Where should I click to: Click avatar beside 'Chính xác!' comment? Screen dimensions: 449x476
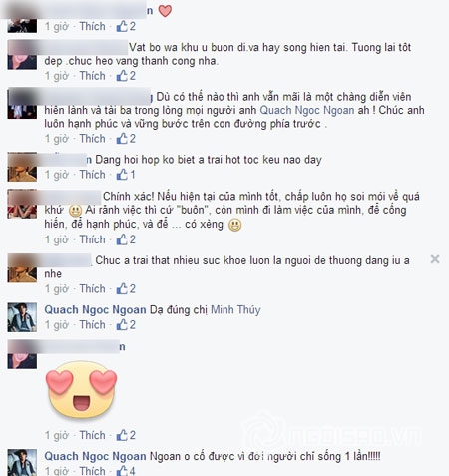[22, 204]
